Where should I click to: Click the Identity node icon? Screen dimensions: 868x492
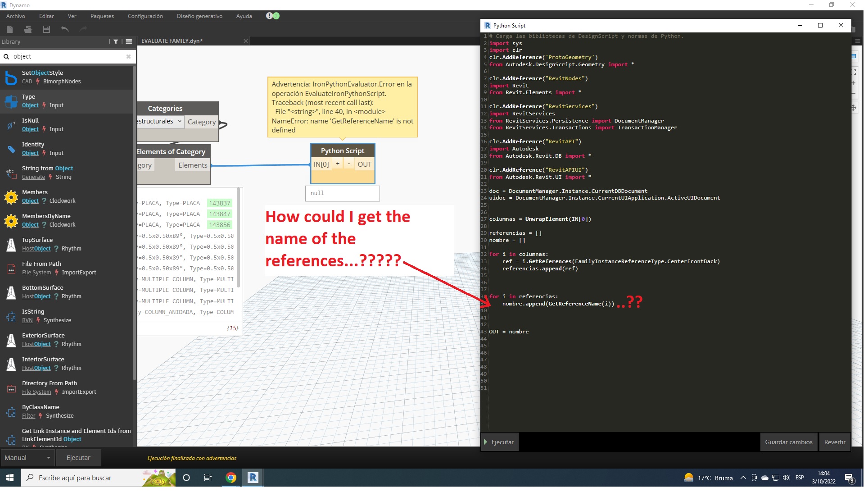(x=11, y=149)
